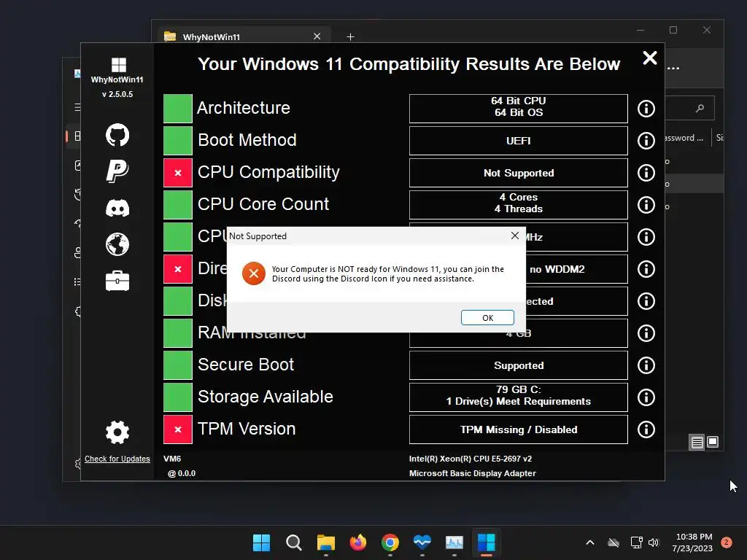Viewport: 747px width, 560px height.
Task: Open the globe website icon
Action: point(117,244)
